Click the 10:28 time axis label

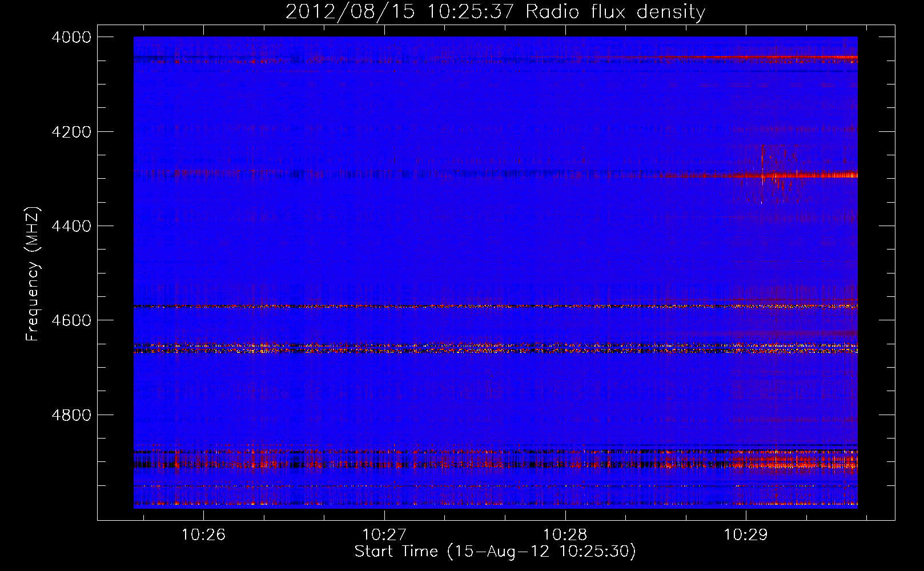click(x=565, y=534)
